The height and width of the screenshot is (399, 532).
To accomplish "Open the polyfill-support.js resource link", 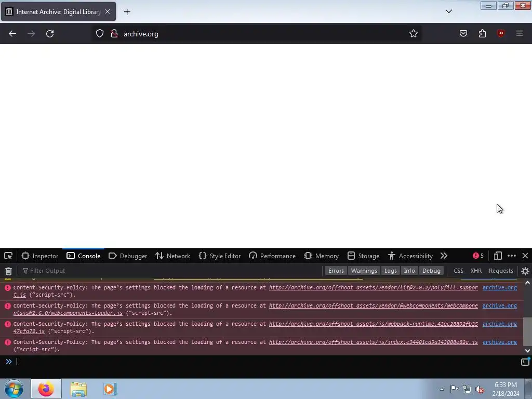I will click(x=373, y=288).
